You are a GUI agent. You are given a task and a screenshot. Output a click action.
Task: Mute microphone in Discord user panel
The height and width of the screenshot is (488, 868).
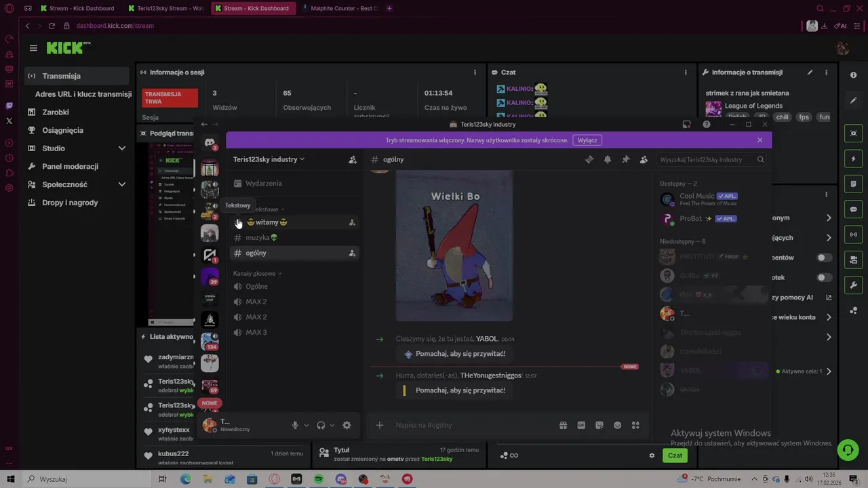(295, 426)
